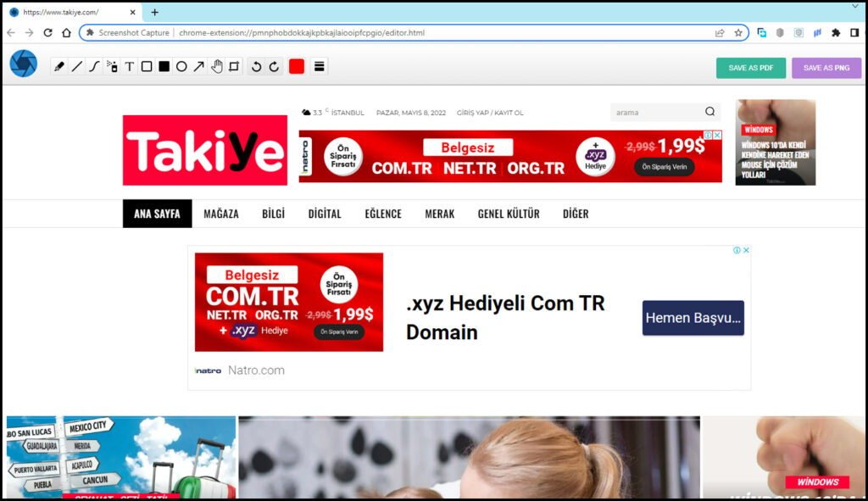
Task: Expand the tab search chevron
Action: [854, 6]
